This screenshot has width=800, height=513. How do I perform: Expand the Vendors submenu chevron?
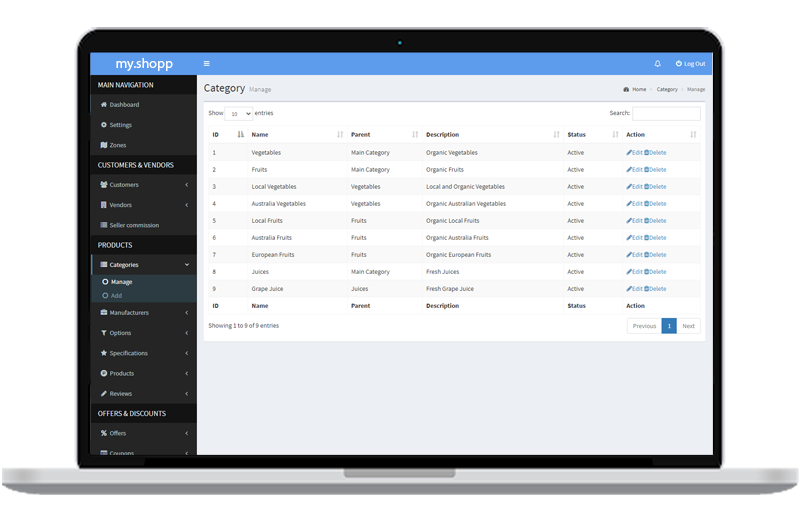[x=187, y=205]
